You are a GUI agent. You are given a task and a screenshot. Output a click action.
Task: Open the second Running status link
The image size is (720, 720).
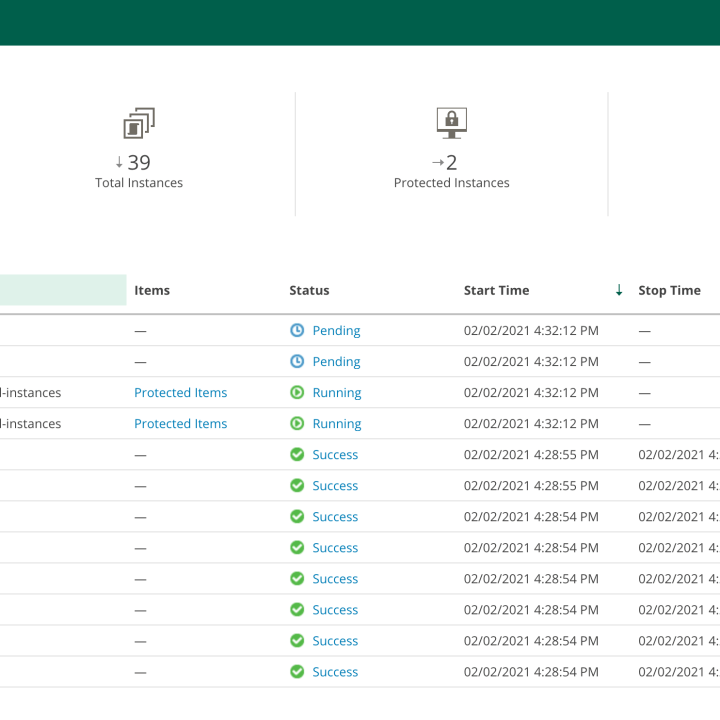coord(337,423)
